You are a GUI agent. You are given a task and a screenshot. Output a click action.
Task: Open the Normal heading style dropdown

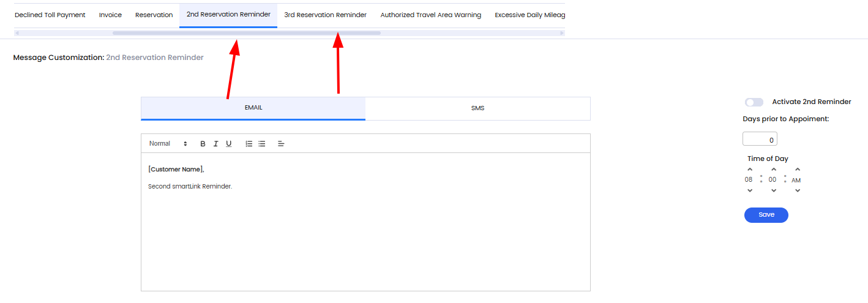(168, 144)
